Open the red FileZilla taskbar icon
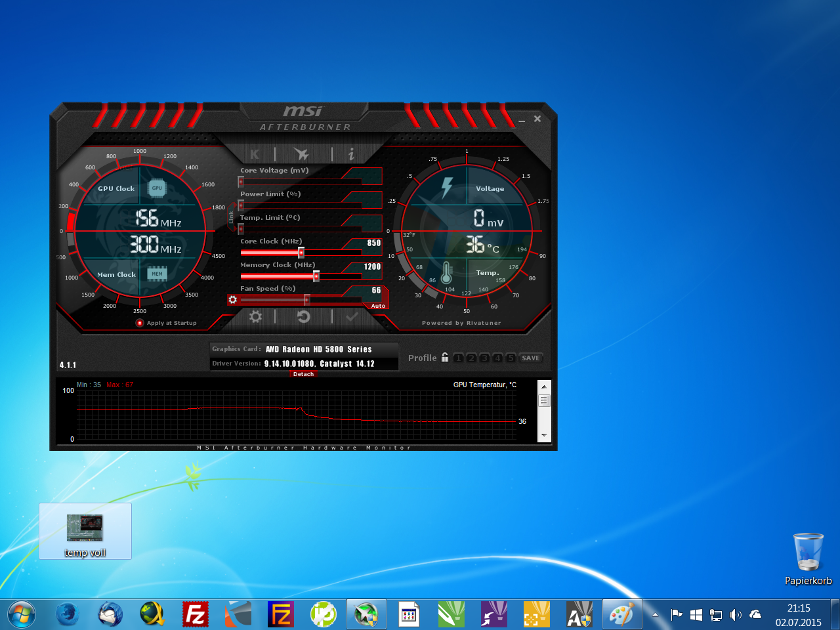The height and width of the screenshot is (630, 840). tap(195, 615)
